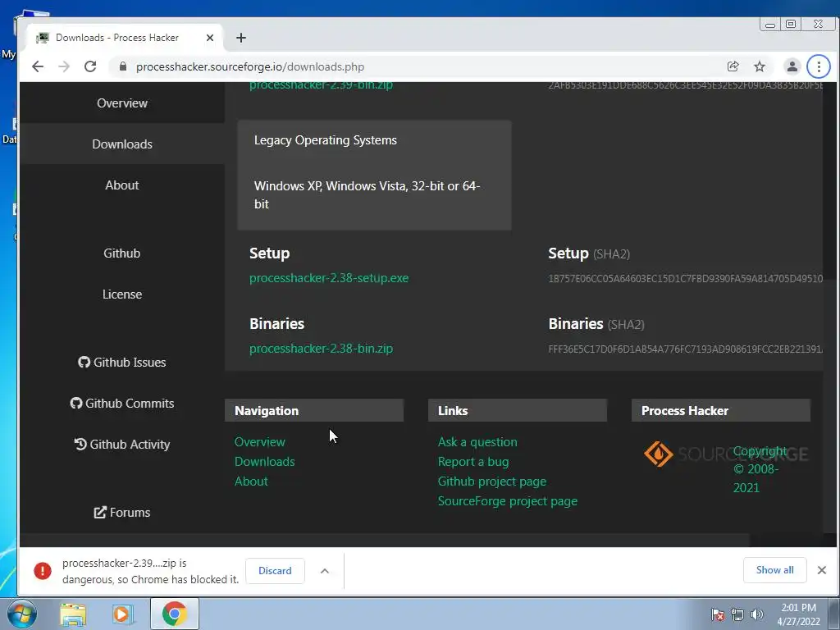The height and width of the screenshot is (630, 840).
Task: Click Chrome icon in taskbar
Action: 174,614
